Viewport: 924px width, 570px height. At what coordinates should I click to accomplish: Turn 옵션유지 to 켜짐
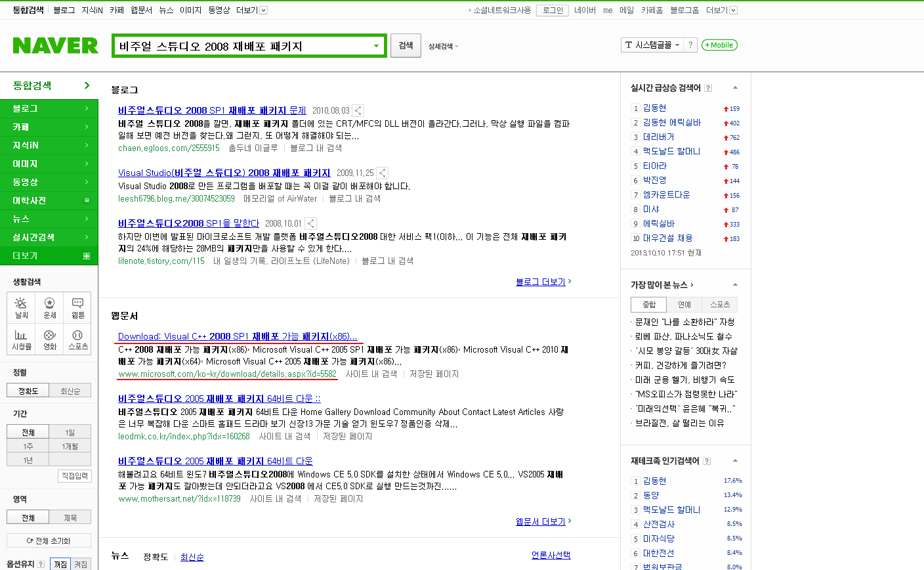[81, 564]
